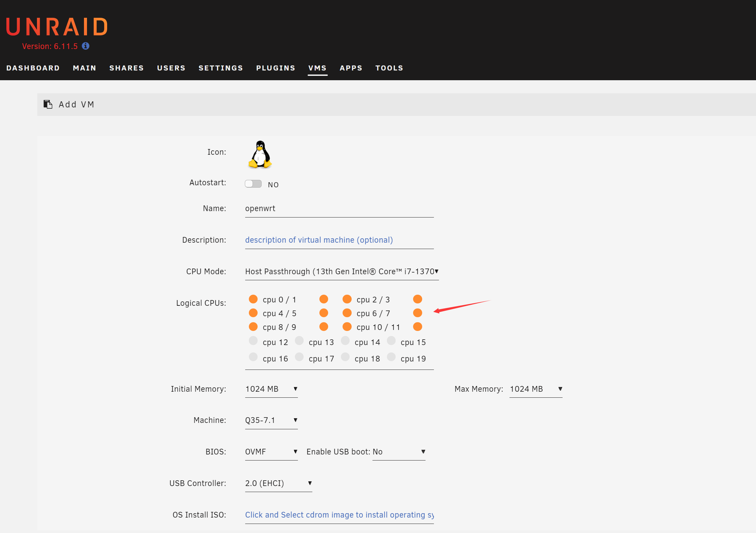Open the USB Controller dropdown
The width and height of the screenshot is (756, 533).
click(278, 483)
